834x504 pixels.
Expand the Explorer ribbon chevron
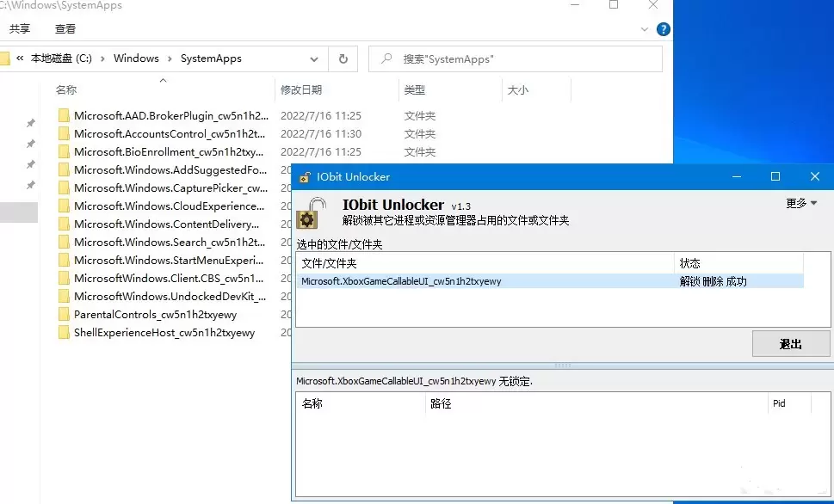tap(644, 29)
